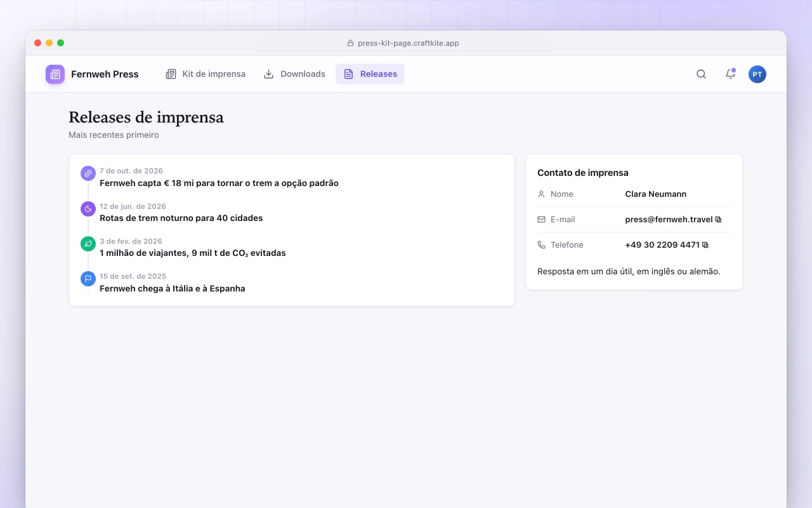Click the Fernweh Press logo icon
The height and width of the screenshot is (508, 812).
[x=55, y=74]
